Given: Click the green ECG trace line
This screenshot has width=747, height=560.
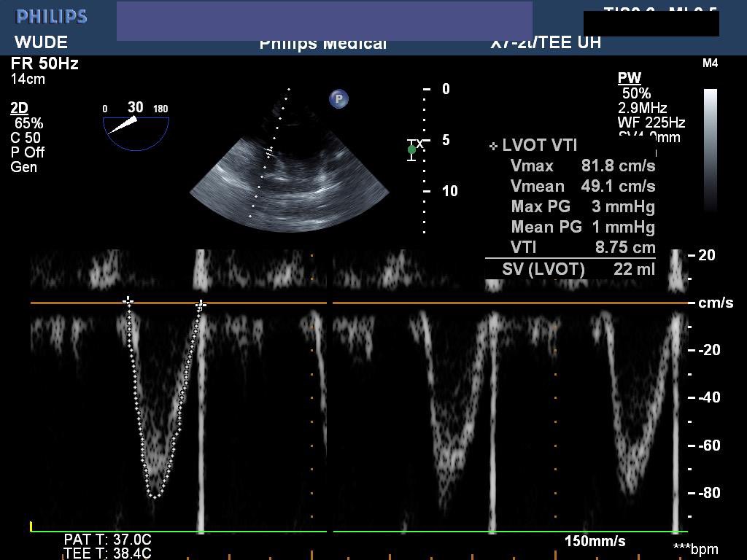Looking at the screenshot, I should click(359, 532).
